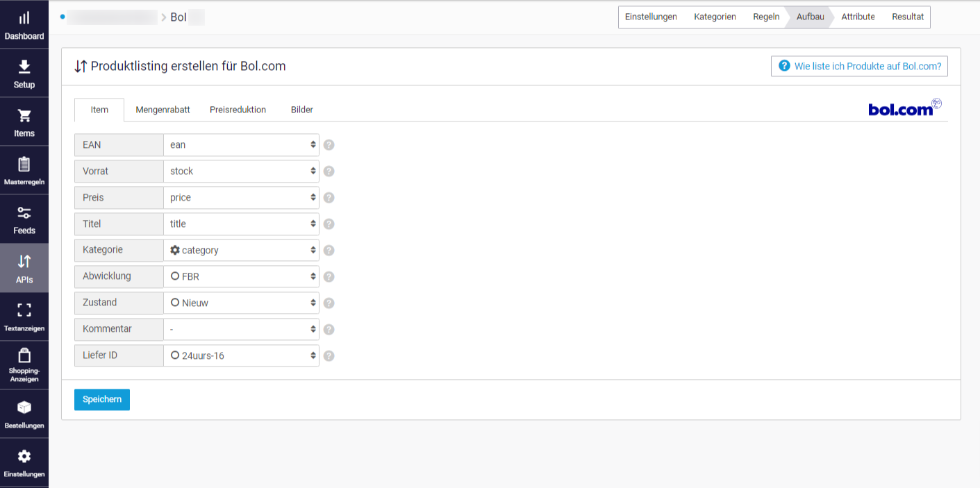980x488 pixels.
Task: Go to the Attribute step
Action: (x=858, y=17)
